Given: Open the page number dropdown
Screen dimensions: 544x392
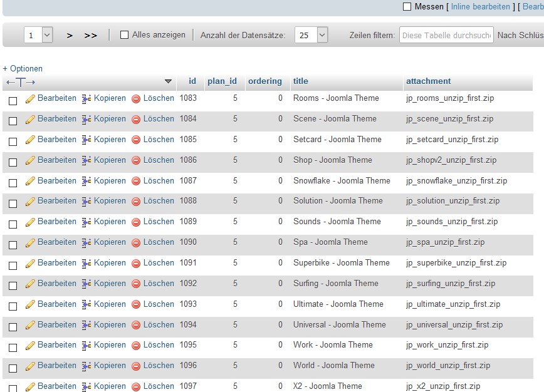Looking at the screenshot, I should [38, 35].
